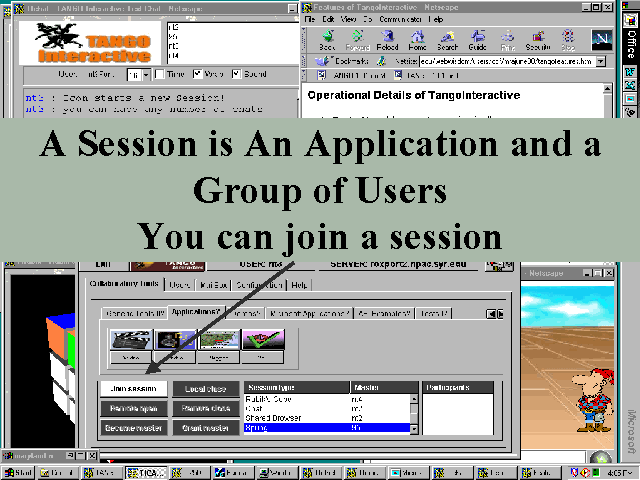
Task: Open the Communicator menu in Netscape
Action: coord(400,19)
